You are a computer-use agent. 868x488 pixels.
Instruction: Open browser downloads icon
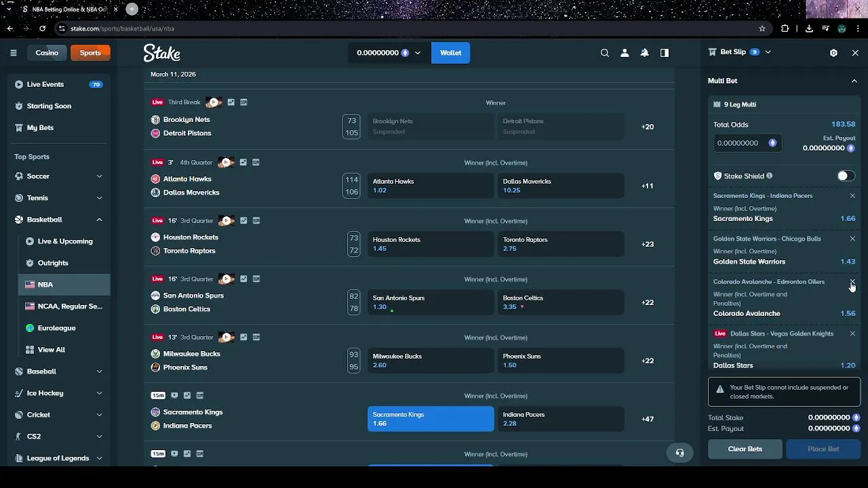[x=809, y=28]
